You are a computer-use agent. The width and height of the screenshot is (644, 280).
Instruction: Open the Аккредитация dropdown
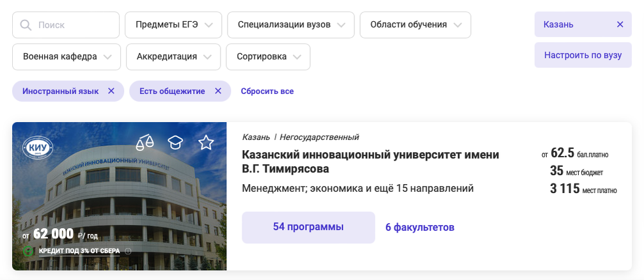tap(173, 57)
